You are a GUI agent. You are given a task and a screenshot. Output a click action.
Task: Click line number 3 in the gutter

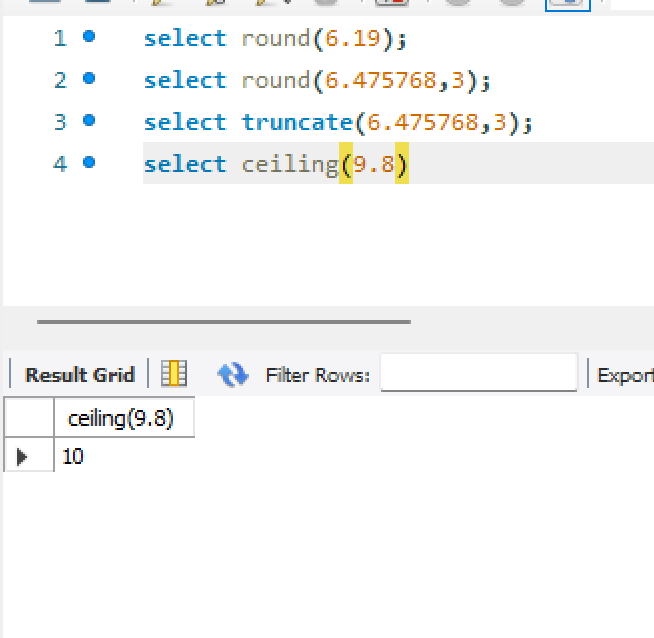(60, 122)
